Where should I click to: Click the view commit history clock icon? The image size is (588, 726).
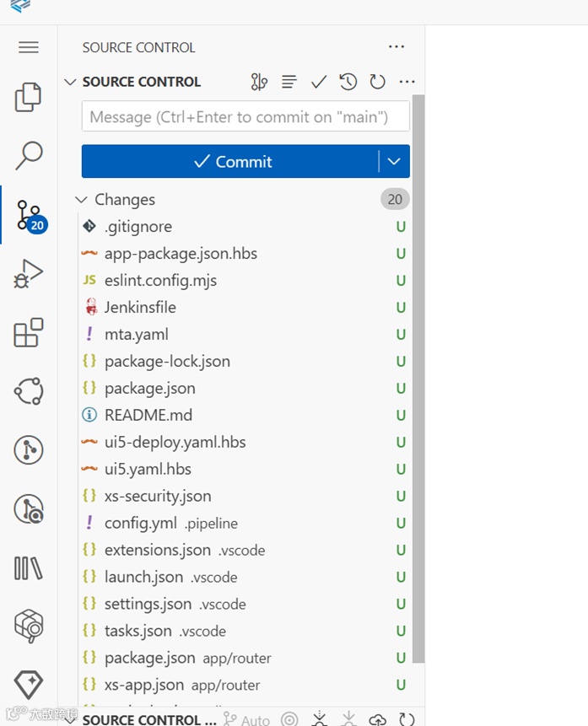348,82
